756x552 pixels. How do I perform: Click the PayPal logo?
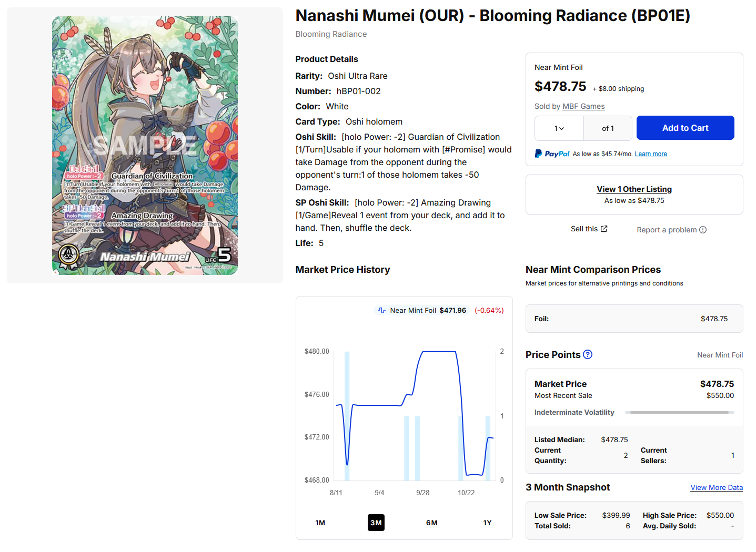(552, 154)
